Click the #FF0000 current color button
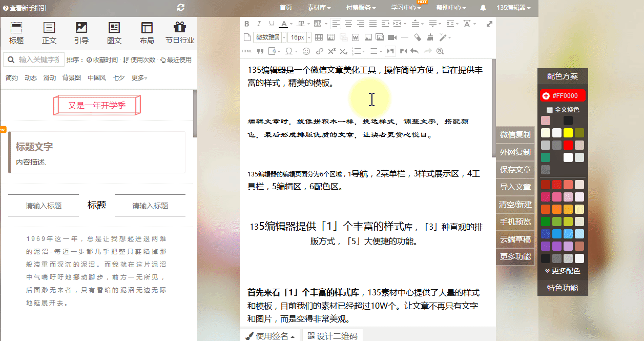 (x=563, y=96)
